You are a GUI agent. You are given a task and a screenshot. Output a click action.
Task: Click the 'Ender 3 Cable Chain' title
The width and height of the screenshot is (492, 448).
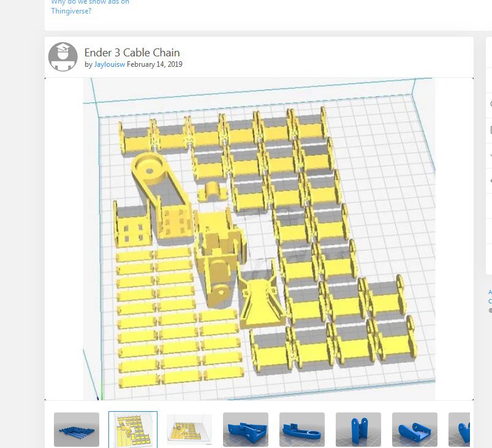pos(132,53)
